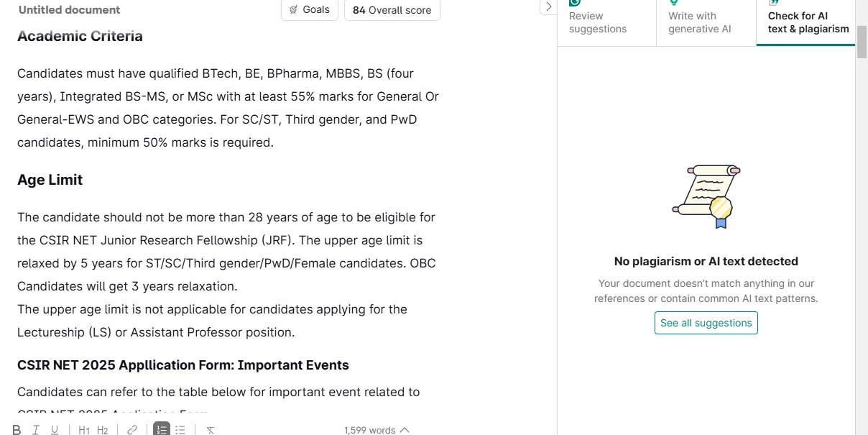Click the Age Limit heading in the document
Image resolution: width=868 pixels, height=435 pixels.
pyautogui.click(x=50, y=180)
